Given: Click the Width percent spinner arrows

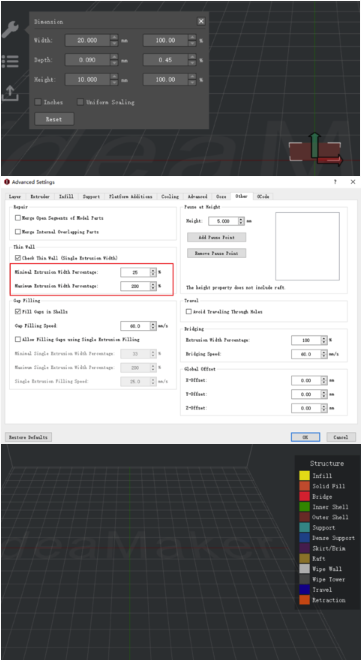Looking at the screenshot, I should [x=192, y=40].
